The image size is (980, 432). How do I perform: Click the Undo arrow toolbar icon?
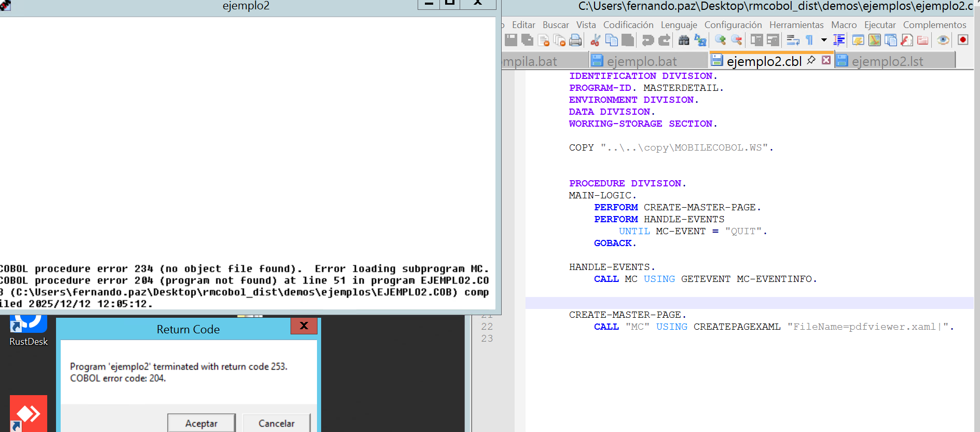(647, 40)
